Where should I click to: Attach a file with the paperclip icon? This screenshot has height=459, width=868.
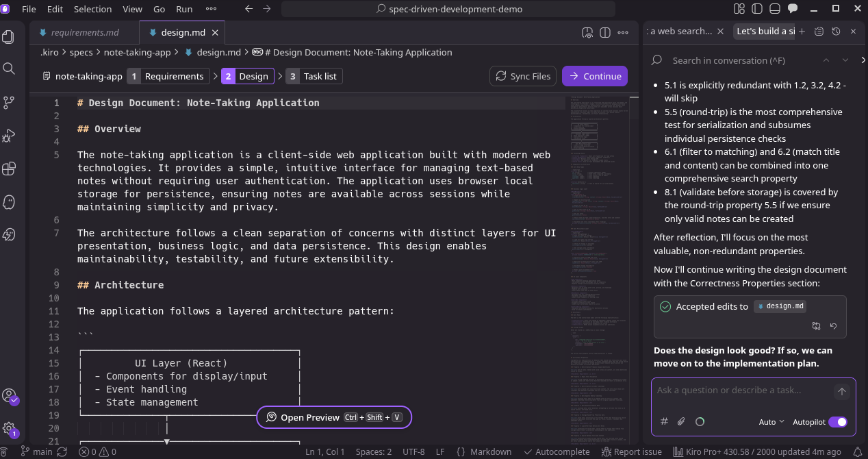[x=680, y=421]
